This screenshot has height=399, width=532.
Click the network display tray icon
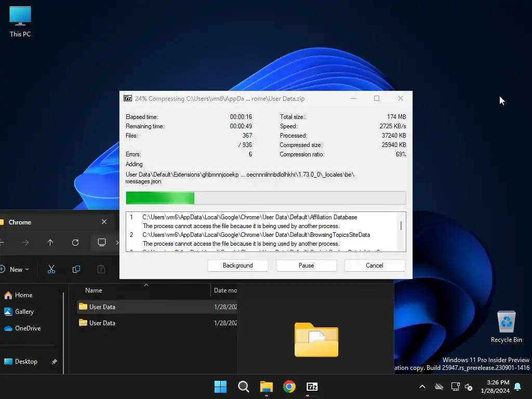click(455, 387)
